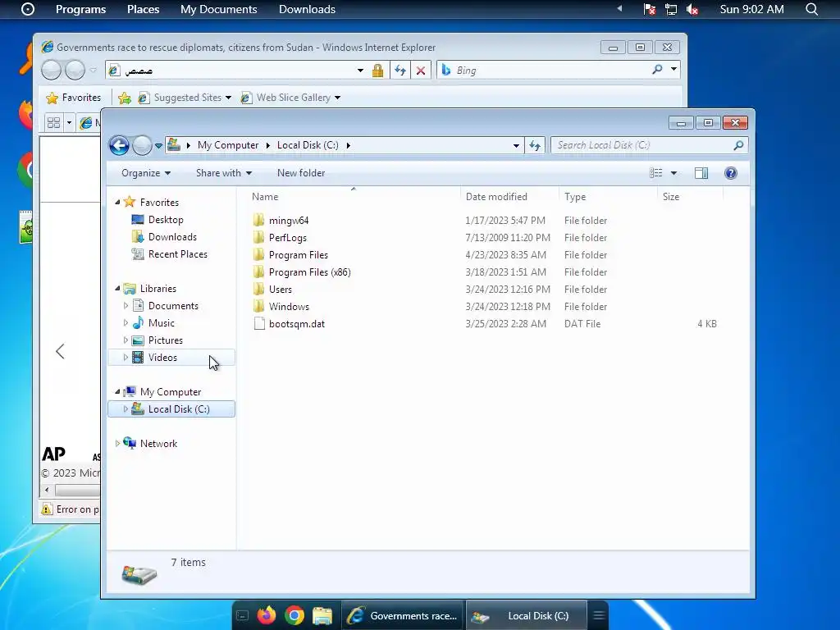Open Explorer Help icon
The height and width of the screenshot is (630, 840).
point(731,173)
